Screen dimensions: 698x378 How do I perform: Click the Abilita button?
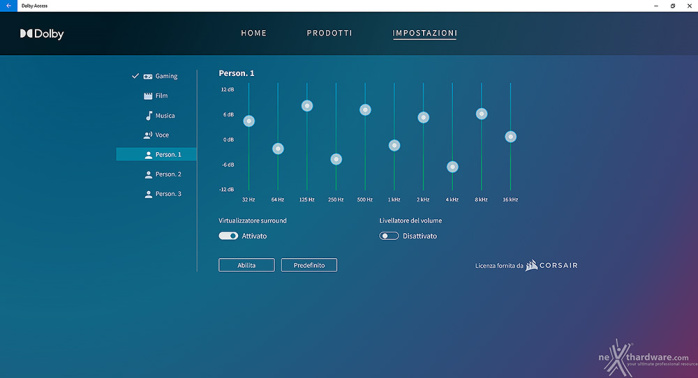(247, 265)
